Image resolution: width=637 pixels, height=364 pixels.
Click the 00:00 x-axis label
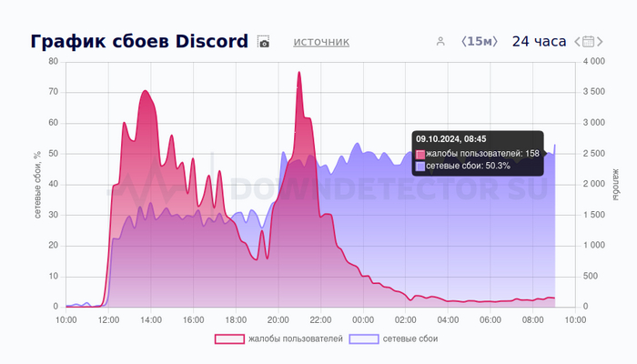click(x=363, y=320)
